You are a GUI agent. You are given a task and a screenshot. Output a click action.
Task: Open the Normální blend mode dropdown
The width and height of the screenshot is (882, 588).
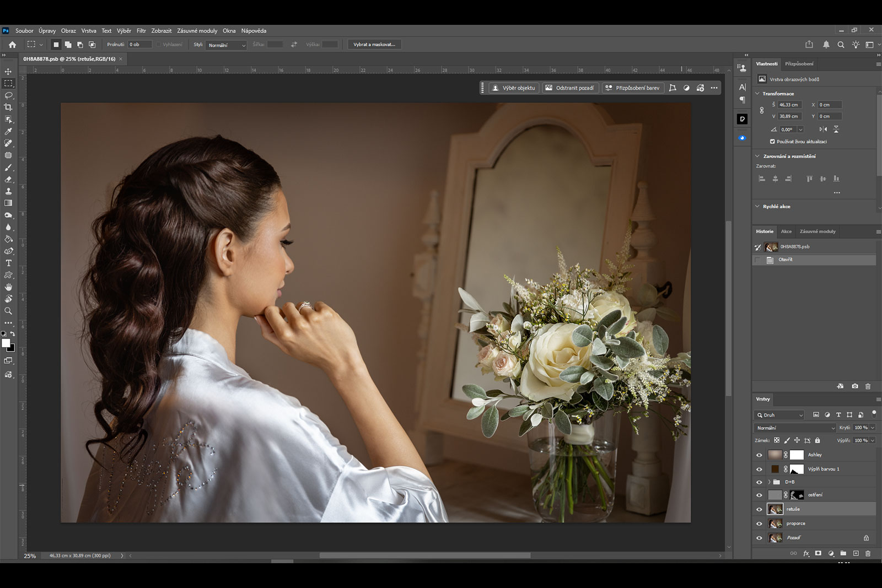795,428
